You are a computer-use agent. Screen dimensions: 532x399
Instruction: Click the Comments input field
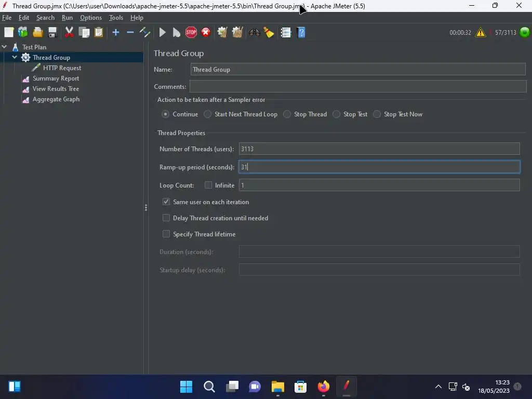click(358, 86)
